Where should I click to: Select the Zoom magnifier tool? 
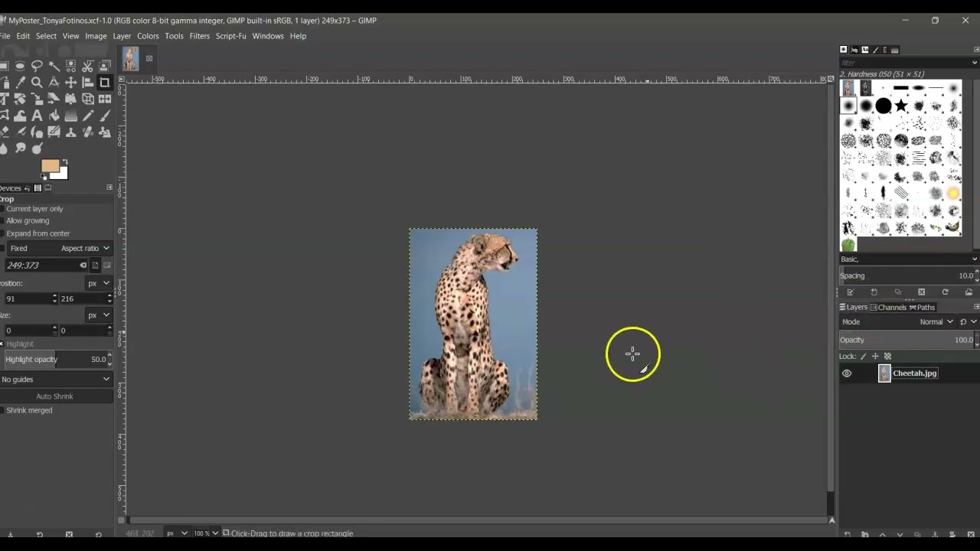pos(37,83)
